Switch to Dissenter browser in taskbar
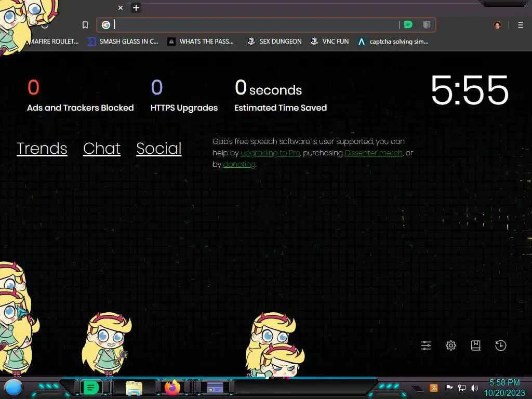532x399 pixels. click(x=91, y=388)
